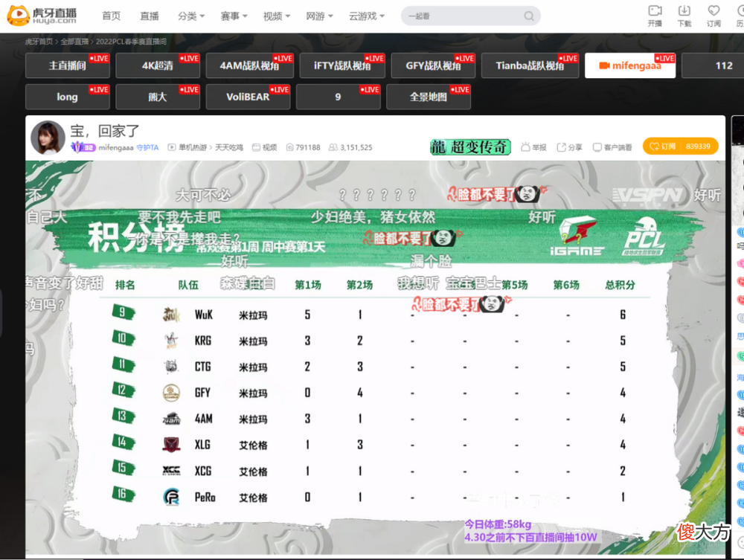This screenshot has width=744, height=560.
Task: Click the 超变传奇 ad banner
Action: point(469,147)
